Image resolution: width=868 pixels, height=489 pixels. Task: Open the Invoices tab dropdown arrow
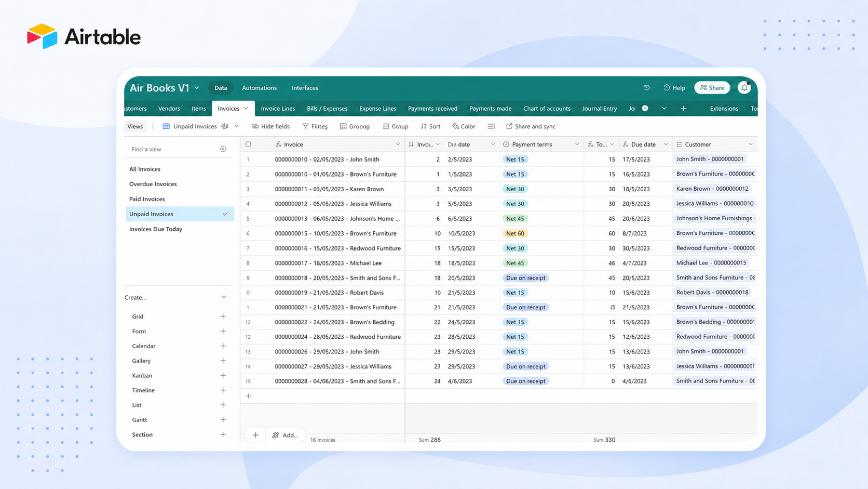(x=246, y=109)
